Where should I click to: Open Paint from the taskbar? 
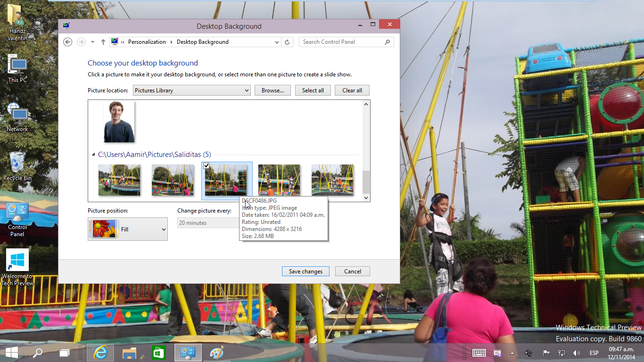point(216,353)
